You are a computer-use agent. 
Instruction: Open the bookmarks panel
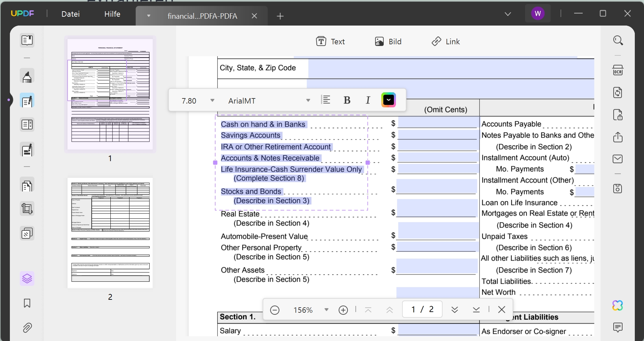tap(27, 303)
